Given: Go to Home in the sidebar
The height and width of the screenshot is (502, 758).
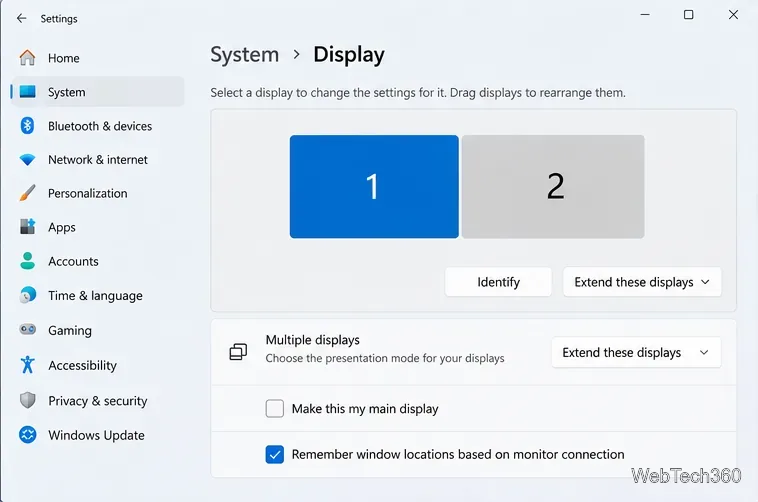Looking at the screenshot, I should pyautogui.click(x=63, y=58).
